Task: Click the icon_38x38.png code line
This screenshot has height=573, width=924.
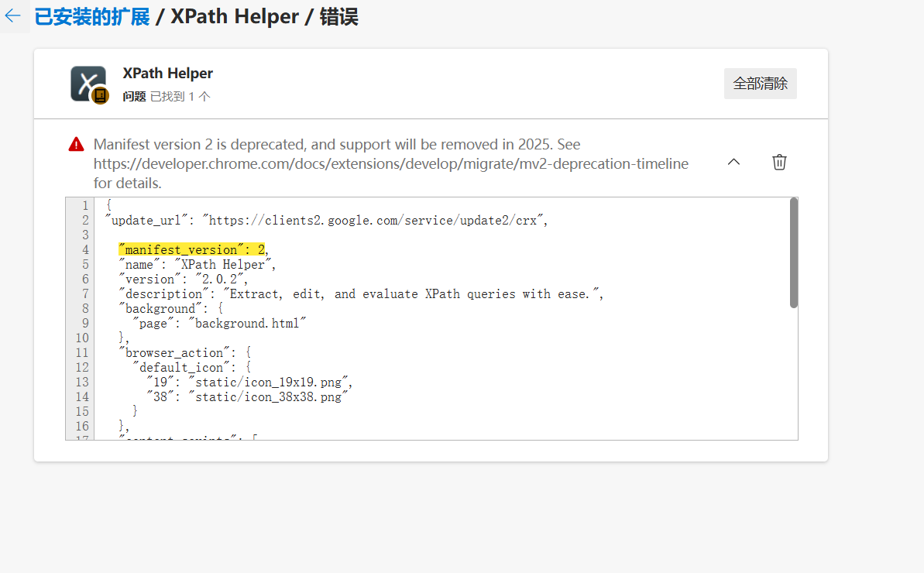Action: (248, 397)
